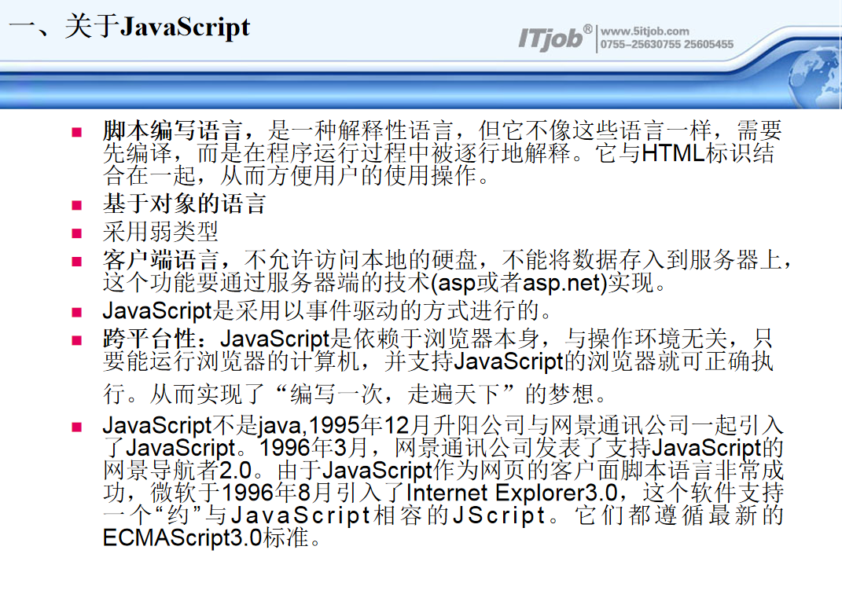Select the red bullet next to 采用弱类型
The image size is (842, 616).
pyautogui.click(x=77, y=233)
